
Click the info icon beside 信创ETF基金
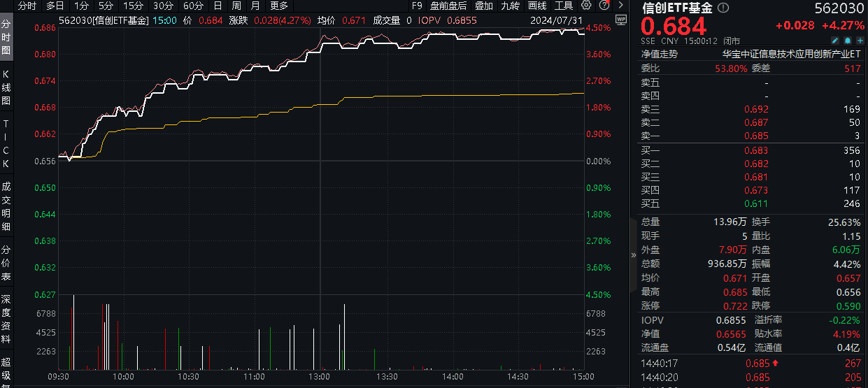pos(723,8)
